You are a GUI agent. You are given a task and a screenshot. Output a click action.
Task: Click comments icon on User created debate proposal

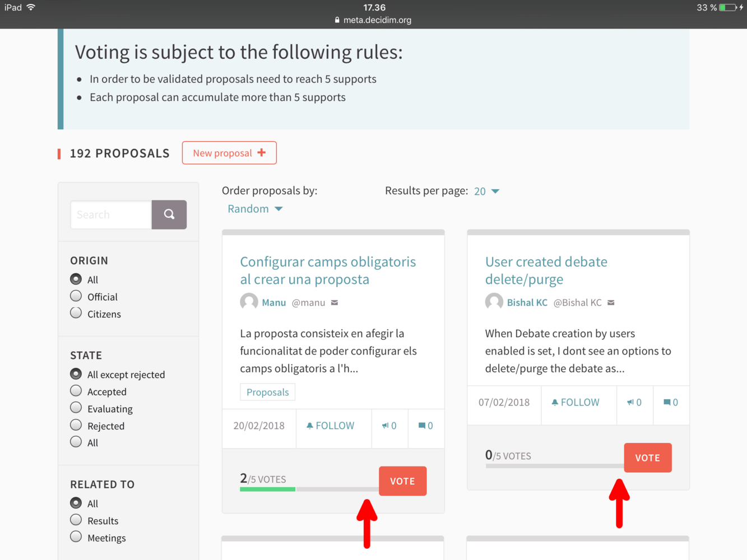coord(667,402)
